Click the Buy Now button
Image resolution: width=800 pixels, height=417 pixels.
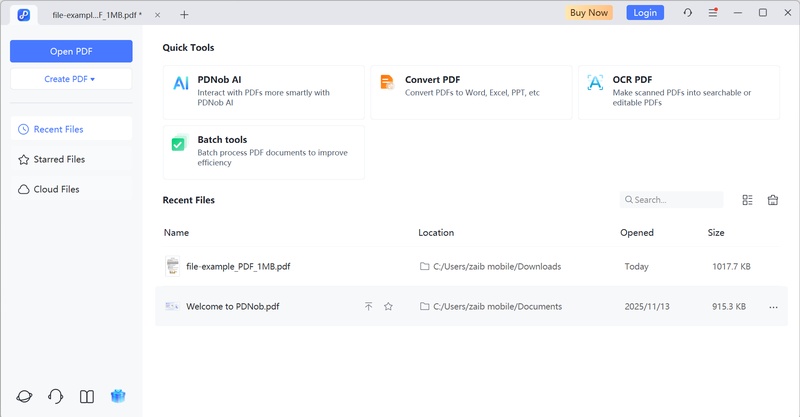(x=589, y=13)
